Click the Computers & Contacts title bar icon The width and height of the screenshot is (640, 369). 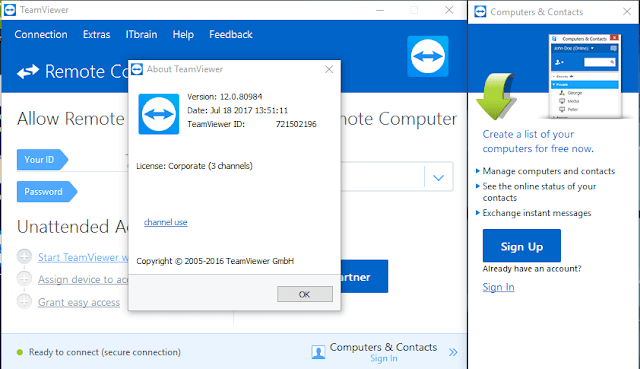pos(480,11)
